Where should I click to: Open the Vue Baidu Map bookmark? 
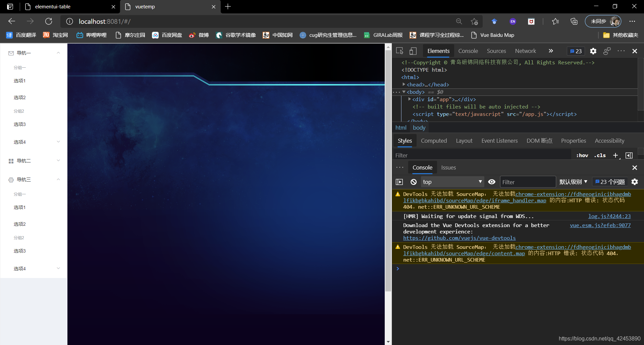(492, 35)
